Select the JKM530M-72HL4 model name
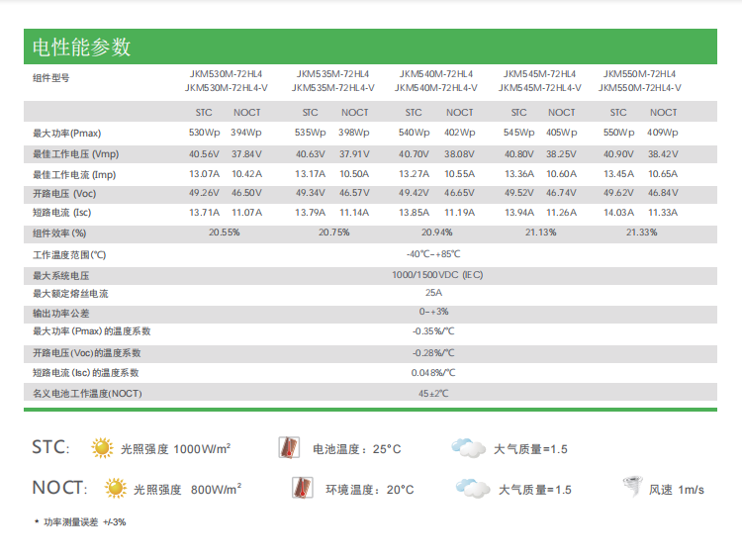 pyautogui.click(x=226, y=74)
